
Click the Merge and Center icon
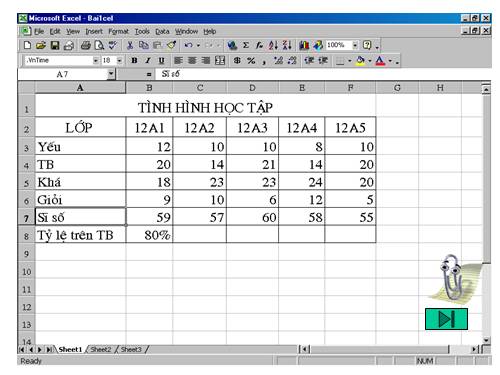point(220,60)
